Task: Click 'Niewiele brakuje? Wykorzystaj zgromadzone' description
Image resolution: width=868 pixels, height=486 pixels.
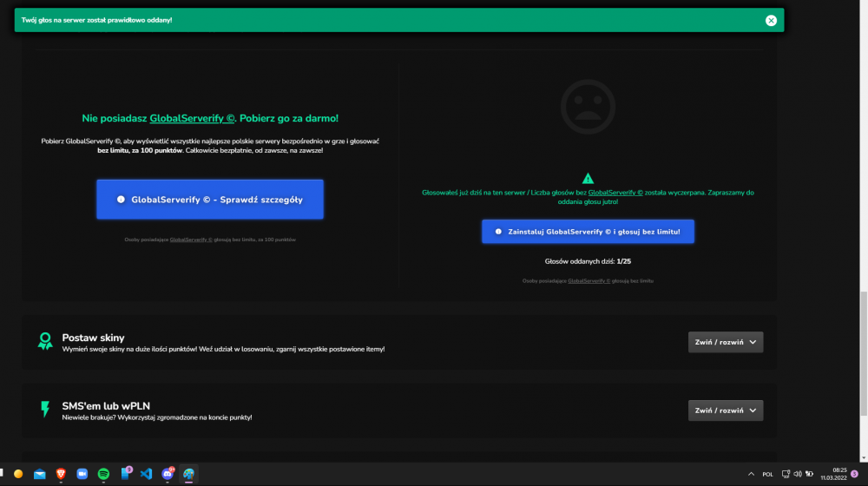Action: tap(156, 417)
